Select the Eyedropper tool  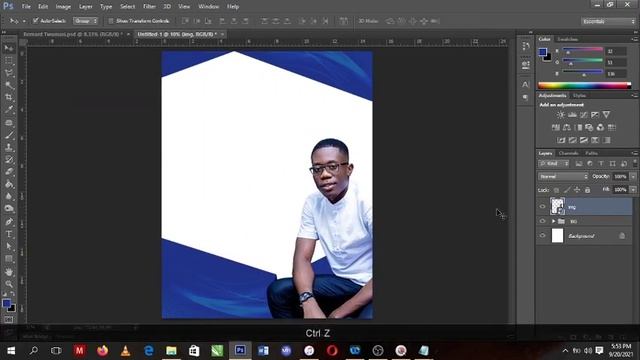coord(9,110)
